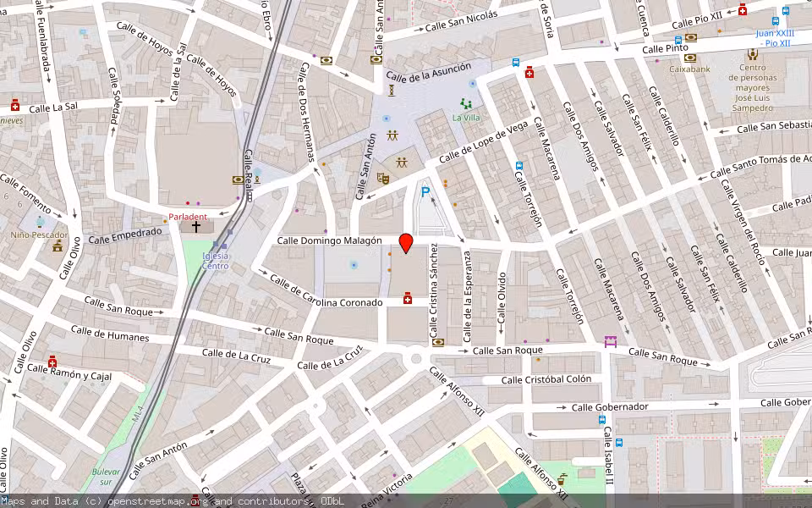
Task: Click the Calle Domingo Malagón label
Action: 329,240
